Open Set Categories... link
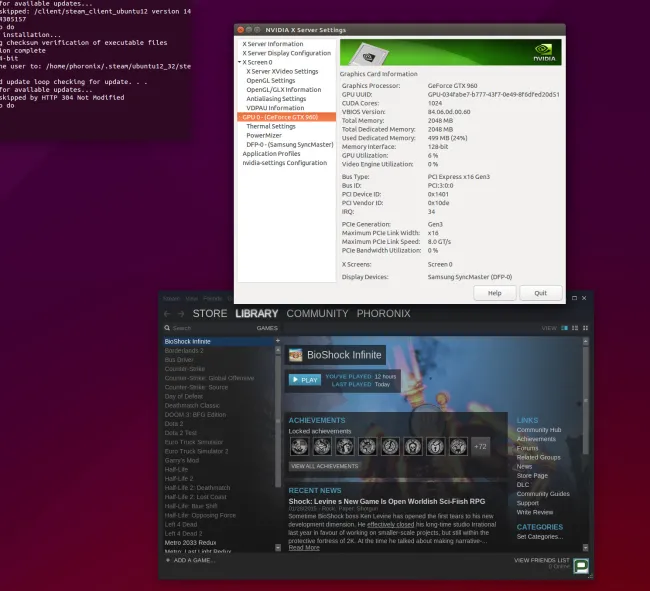The image size is (650, 591). pos(540,536)
